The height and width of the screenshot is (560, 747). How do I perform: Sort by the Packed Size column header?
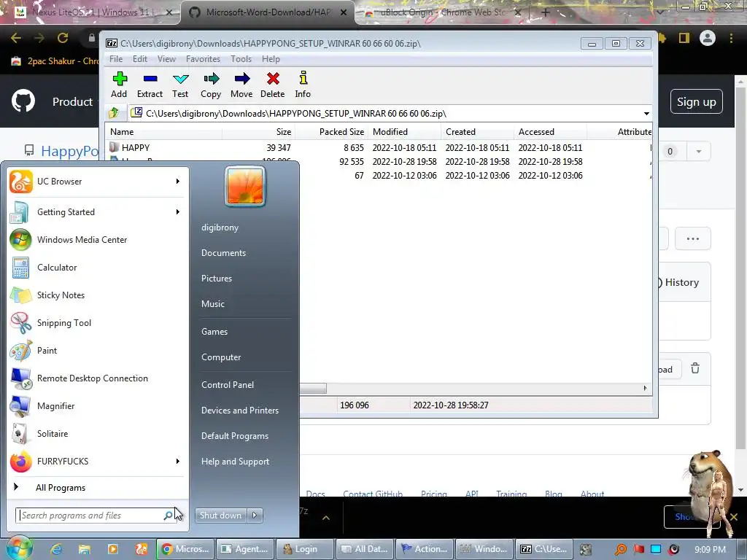point(332,132)
